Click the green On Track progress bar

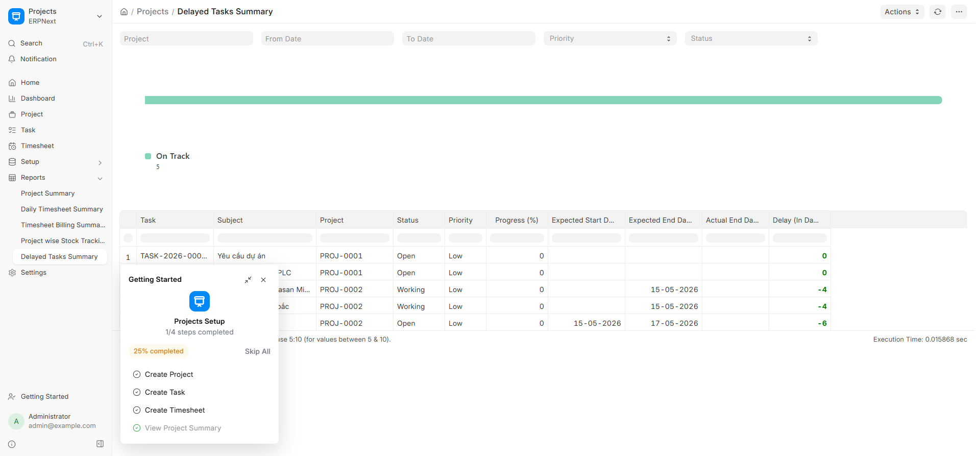(x=543, y=100)
